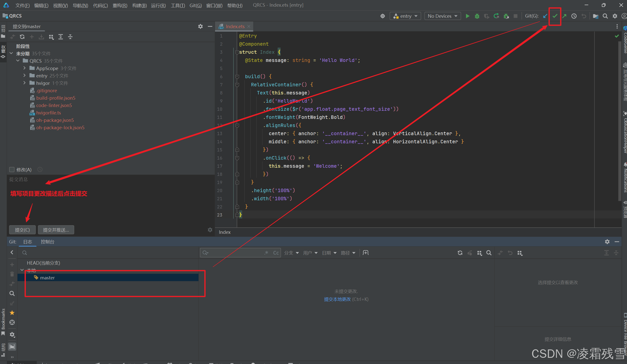Image resolution: width=627 pixels, height=364 pixels.
Task: Switch to the 控制台 tab
Action: [47, 242]
